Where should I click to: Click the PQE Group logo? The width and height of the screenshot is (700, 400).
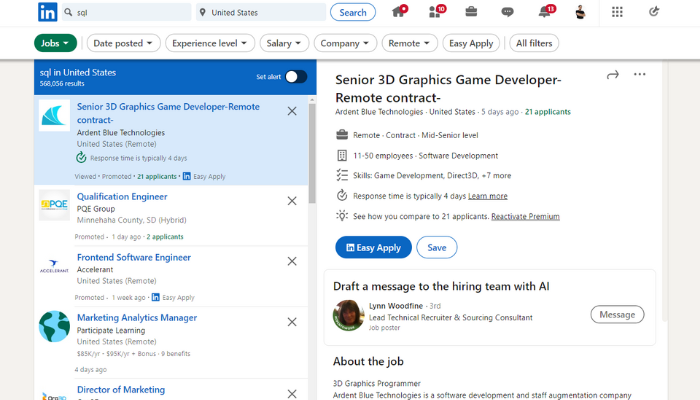54,205
